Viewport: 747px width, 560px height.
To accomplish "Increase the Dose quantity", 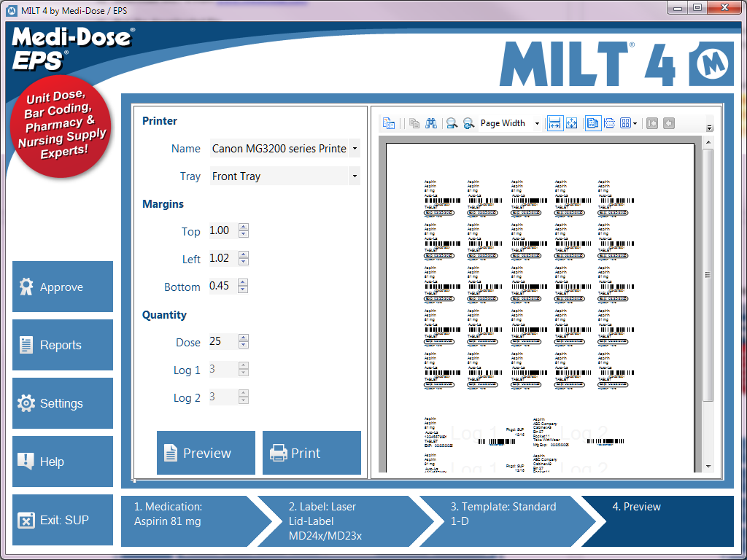I will (x=244, y=338).
